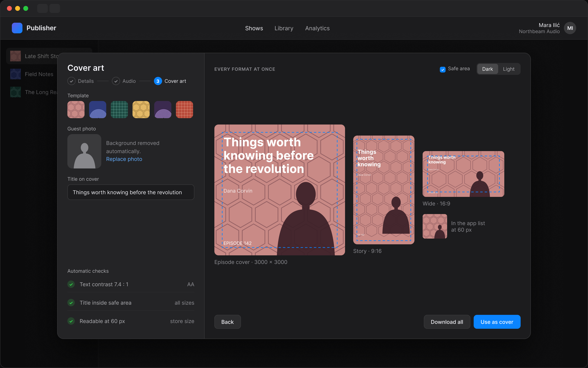Pick the red grid template
588x368 pixels.
click(184, 110)
